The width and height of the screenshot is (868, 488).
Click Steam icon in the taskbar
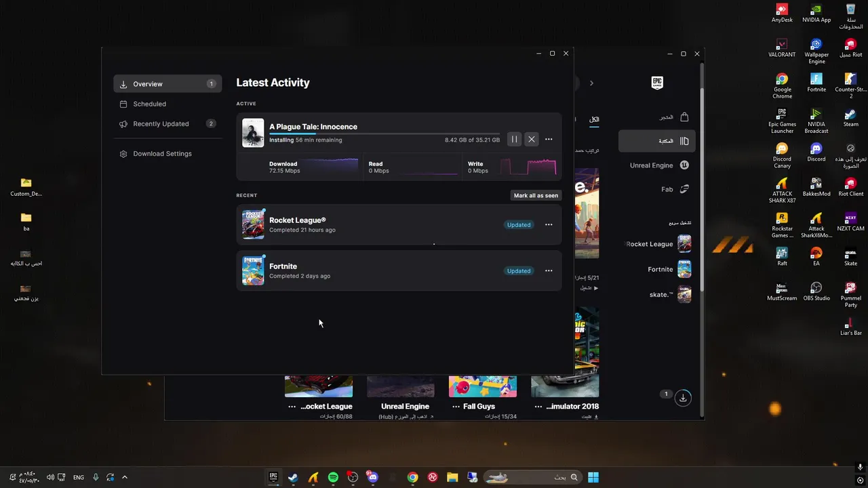pos(293,477)
